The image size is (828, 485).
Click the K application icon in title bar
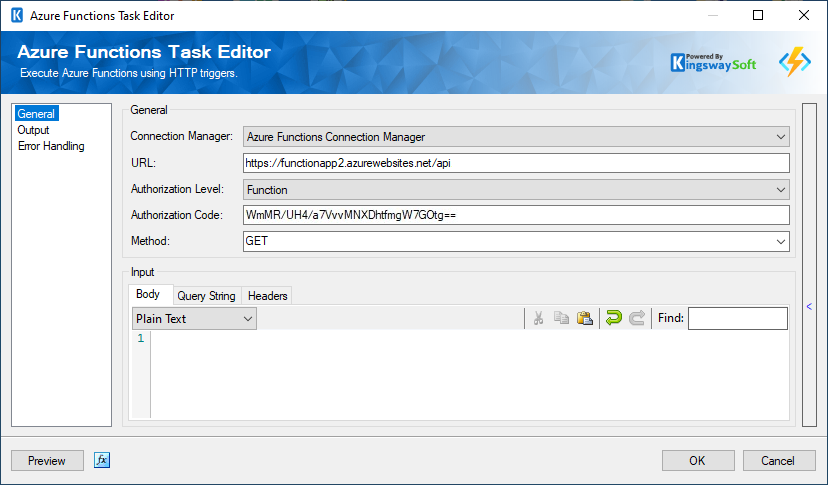[x=17, y=15]
